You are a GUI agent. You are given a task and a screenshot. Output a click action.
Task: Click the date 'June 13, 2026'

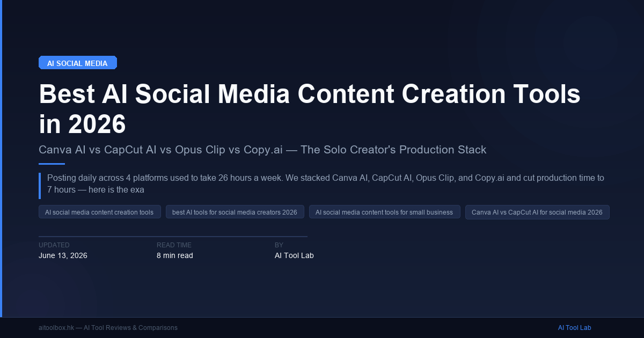pyautogui.click(x=63, y=255)
